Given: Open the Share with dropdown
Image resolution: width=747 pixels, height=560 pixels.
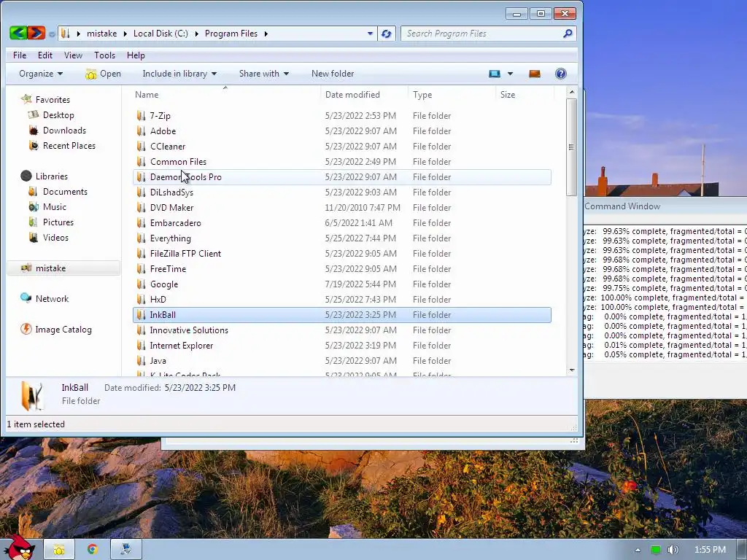Looking at the screenshot, I should [x=264, y=74].
